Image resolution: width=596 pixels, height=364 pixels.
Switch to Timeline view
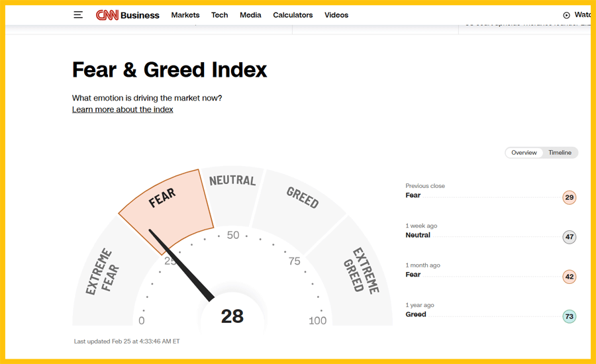tap(560, 153)
